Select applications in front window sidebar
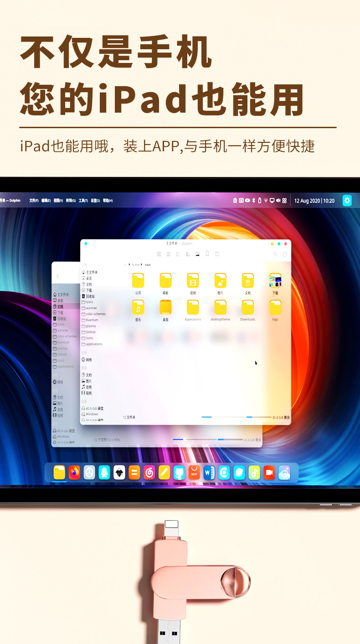The image size is (360, 644). 92,344
